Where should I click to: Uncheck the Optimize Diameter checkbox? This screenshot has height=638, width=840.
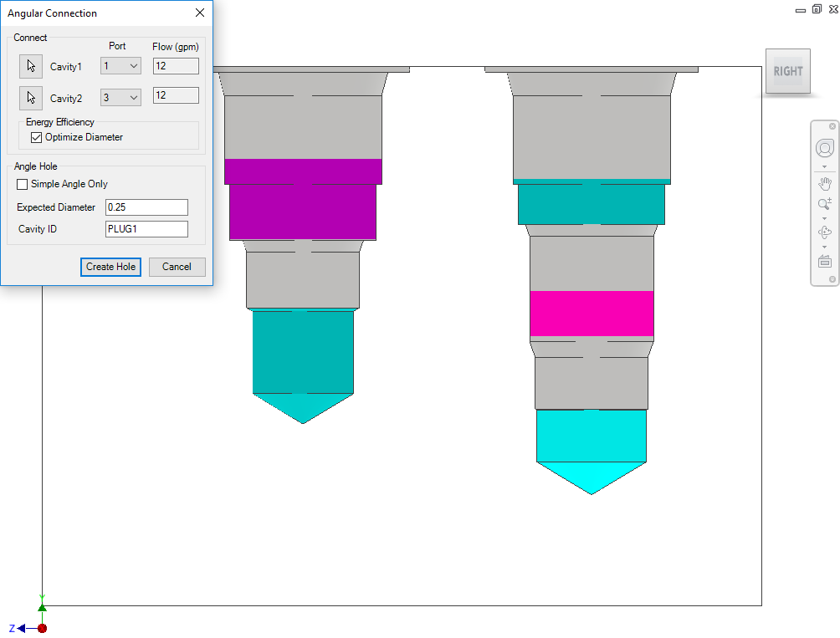coord(37,138)
